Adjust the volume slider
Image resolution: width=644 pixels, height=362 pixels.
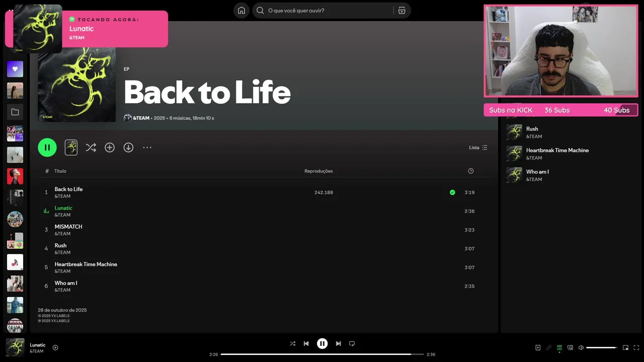[x=602, y=347]
